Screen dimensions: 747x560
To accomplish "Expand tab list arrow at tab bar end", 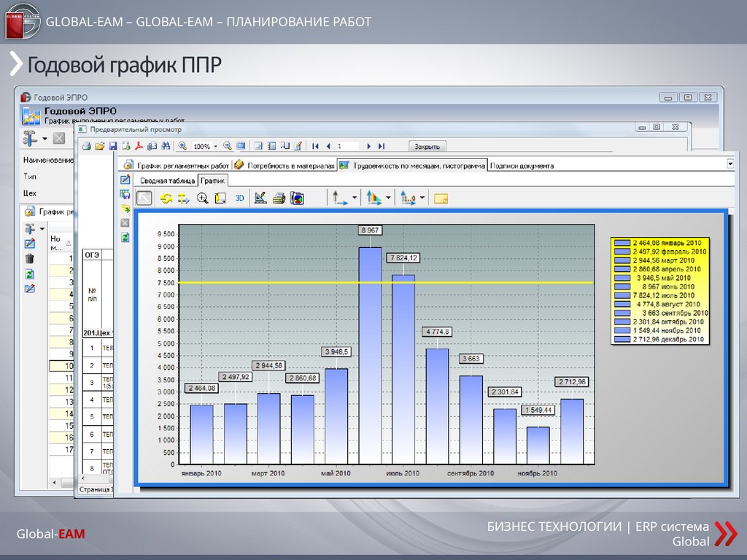I will click(x=730, y=164).
